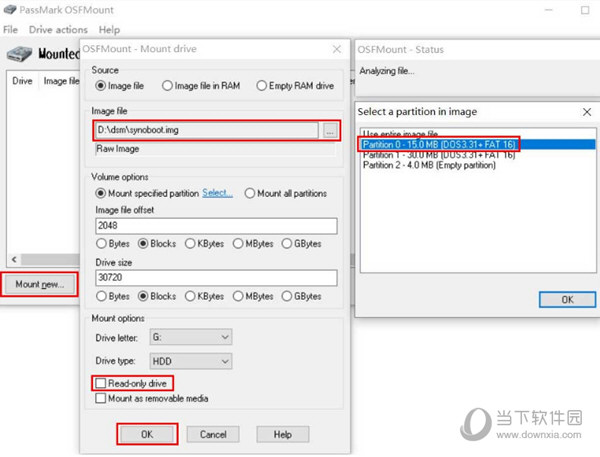Click the Drive column header

coord(22,81)
